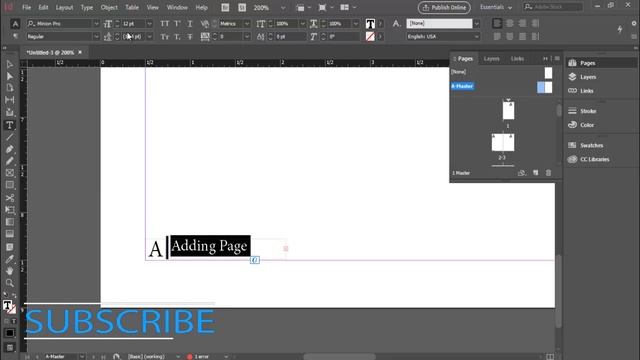Click Create new page icon in Pages panel
Viewport: 640px width, 360px height.
pos(536,173)
